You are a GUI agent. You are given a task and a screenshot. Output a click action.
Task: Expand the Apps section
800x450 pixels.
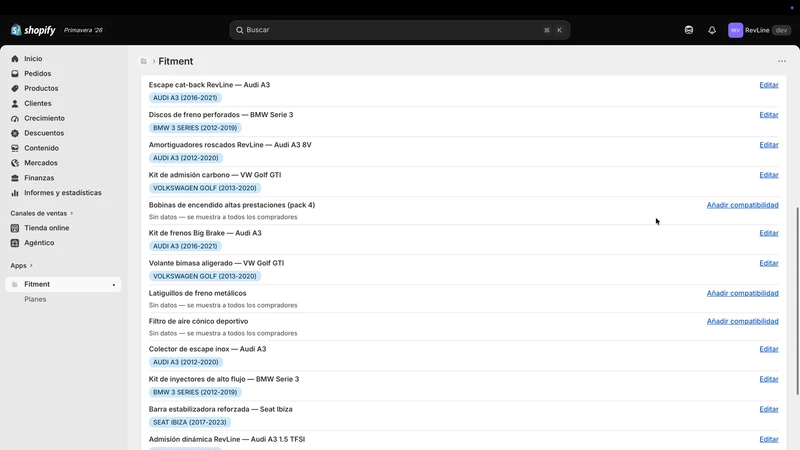click(x=21, y=265)
